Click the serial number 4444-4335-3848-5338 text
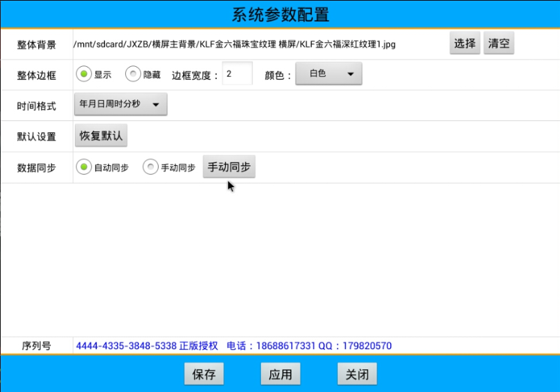The width and height of the screenshot is (560, 392). point(126,346)
